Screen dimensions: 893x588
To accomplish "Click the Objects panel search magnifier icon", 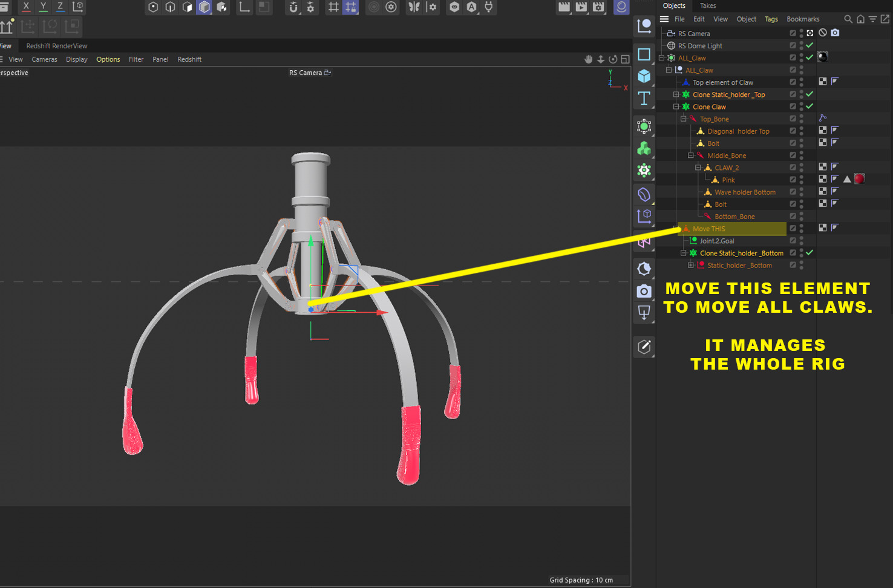I will click(848, 19).
